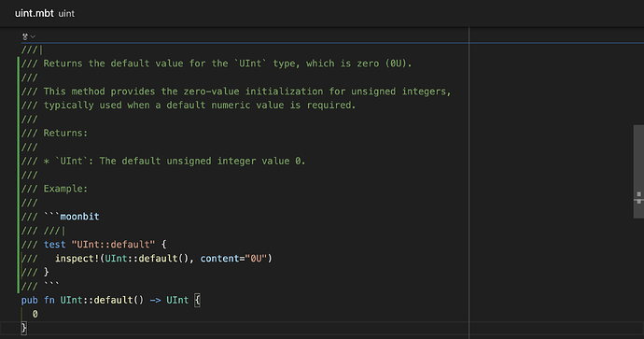Click the content="0U" argument in example
This screenshot has width=644, height=339.
coord(233,259)
